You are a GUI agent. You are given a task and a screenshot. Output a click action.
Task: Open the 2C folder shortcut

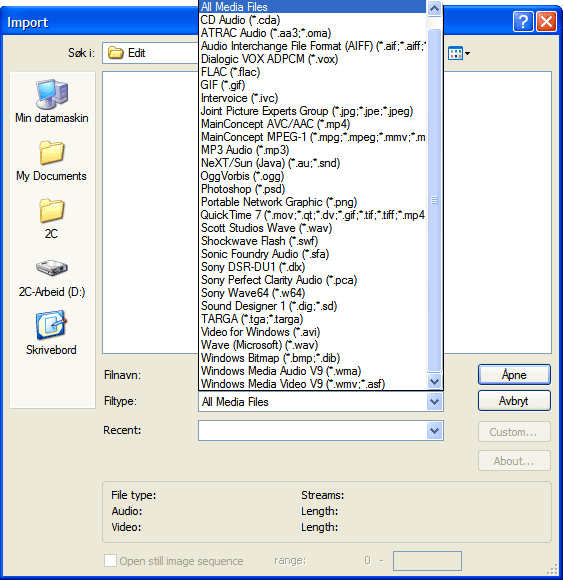[x=51, y=219]
